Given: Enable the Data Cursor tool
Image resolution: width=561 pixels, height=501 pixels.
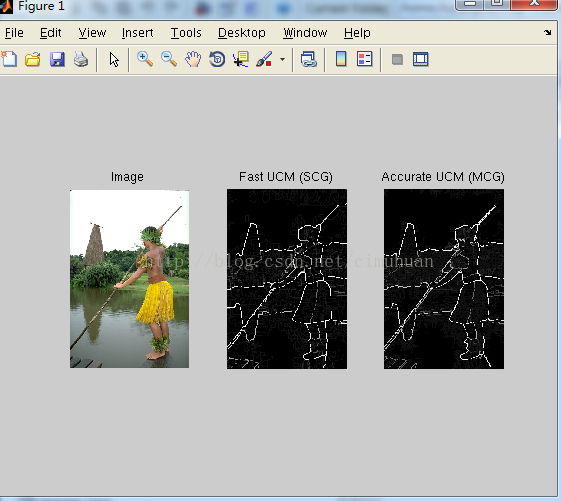Looking at the screenshot, I should point(241,59).
